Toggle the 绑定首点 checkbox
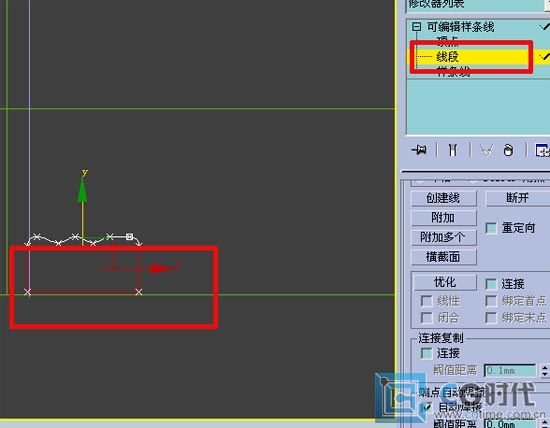 coord(491,301)
